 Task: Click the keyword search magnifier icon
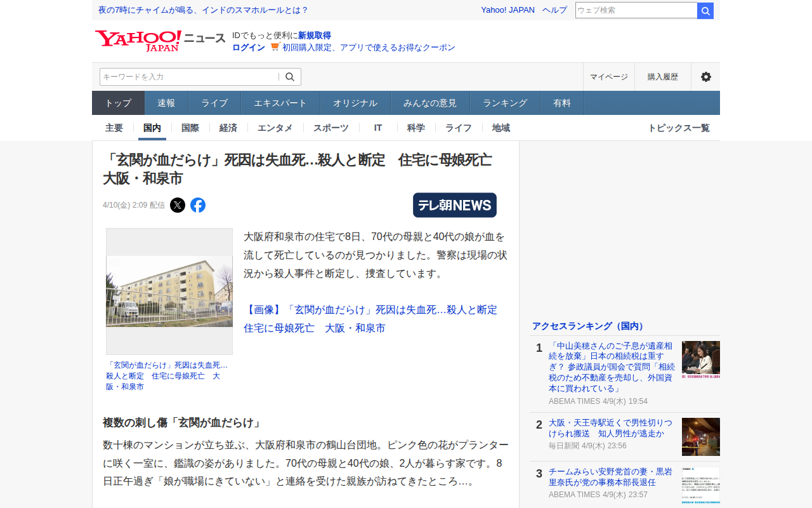(290, 77)
